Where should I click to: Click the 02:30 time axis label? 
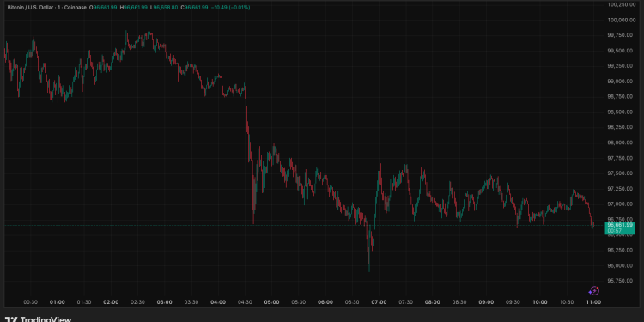[137, 302]
